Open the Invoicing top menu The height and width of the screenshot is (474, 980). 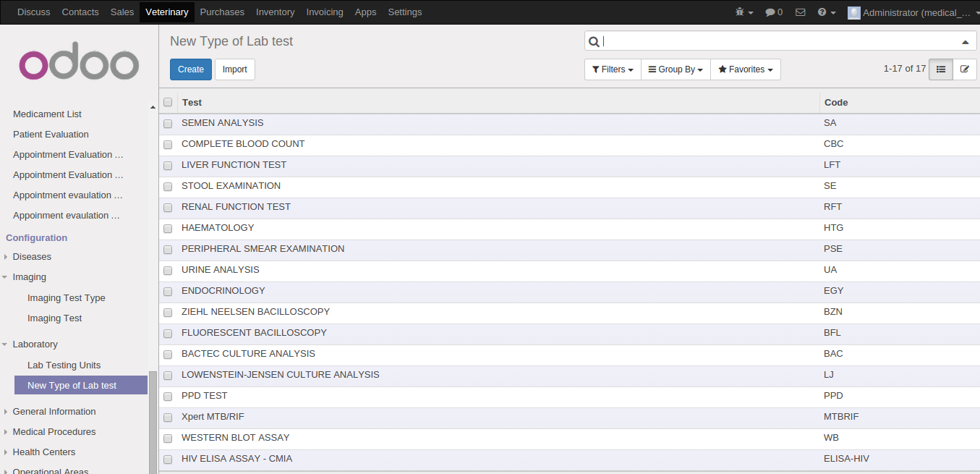325,12
